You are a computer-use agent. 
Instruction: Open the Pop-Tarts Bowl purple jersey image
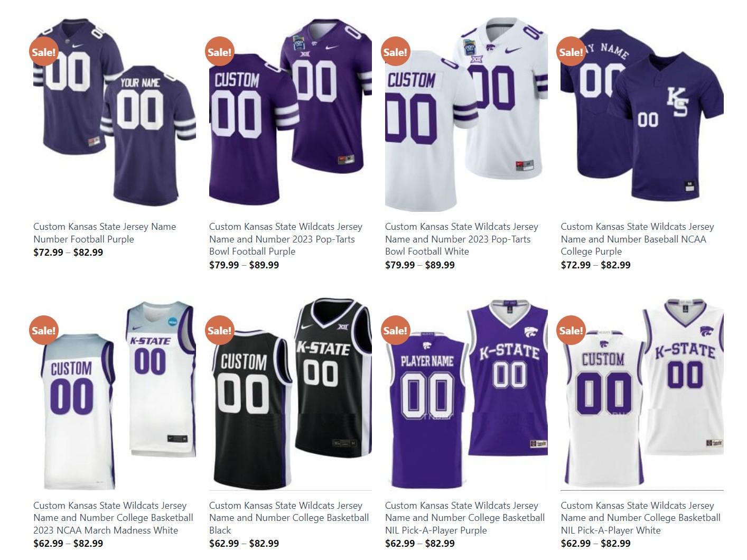291,113
